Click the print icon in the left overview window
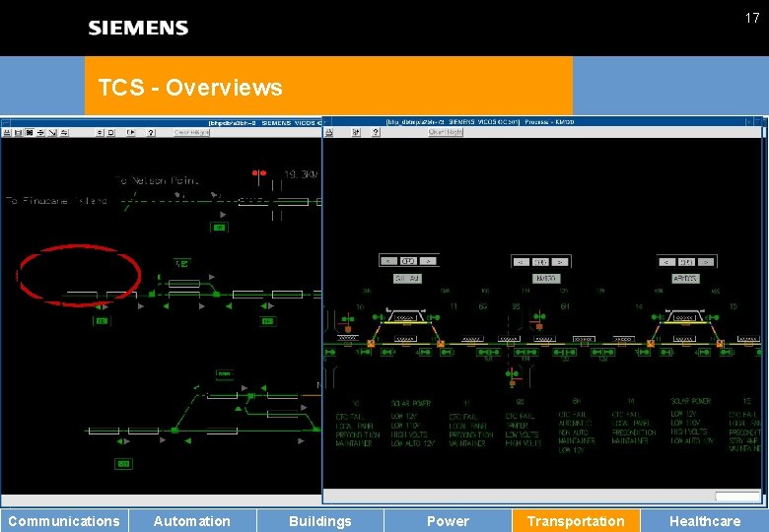The height and width of the screenshot is (532, 769). tap(7, 133)
